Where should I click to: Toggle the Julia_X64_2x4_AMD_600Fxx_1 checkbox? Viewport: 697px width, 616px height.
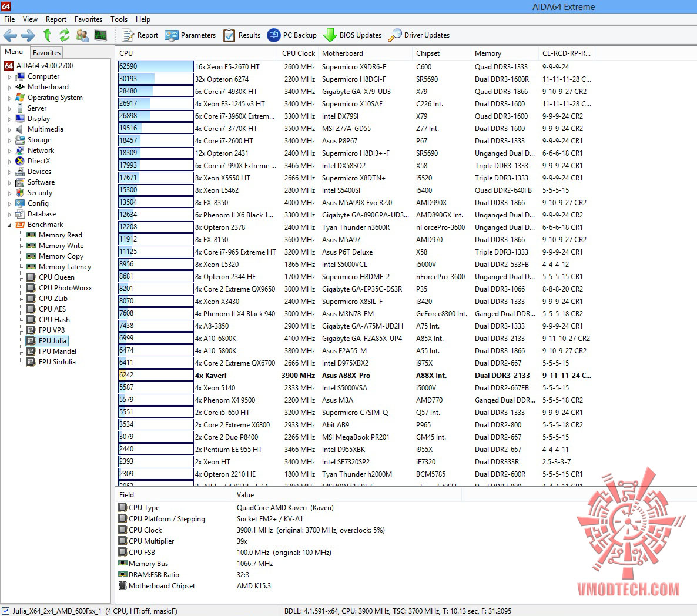click(5, 611)
